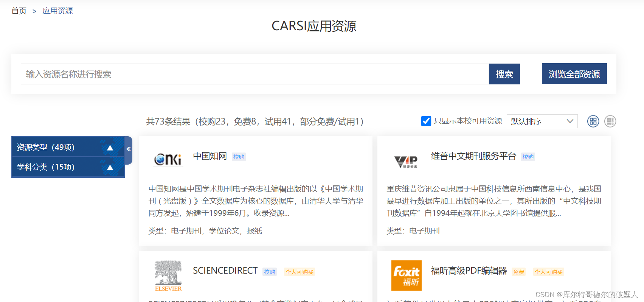
Task: Click the Foxit 福昕 orange logo
Action: click(x=406, y=276)
